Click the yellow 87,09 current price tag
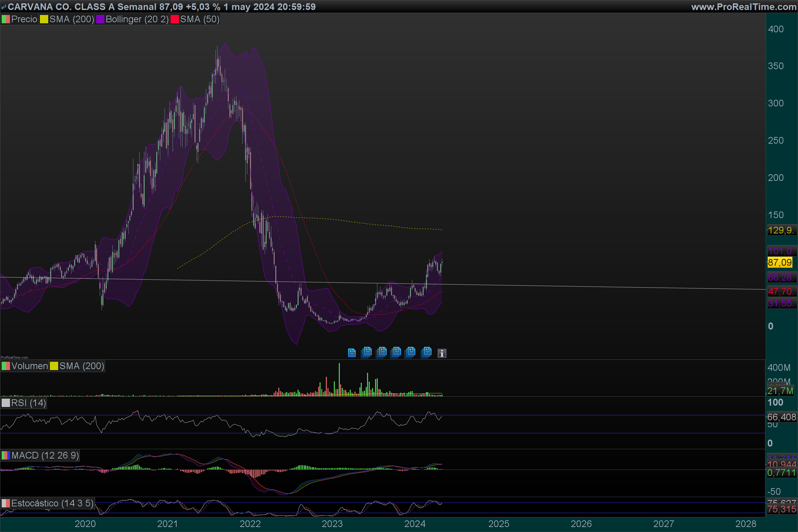The width and height of the screenshot is (798, 532). 780,262
